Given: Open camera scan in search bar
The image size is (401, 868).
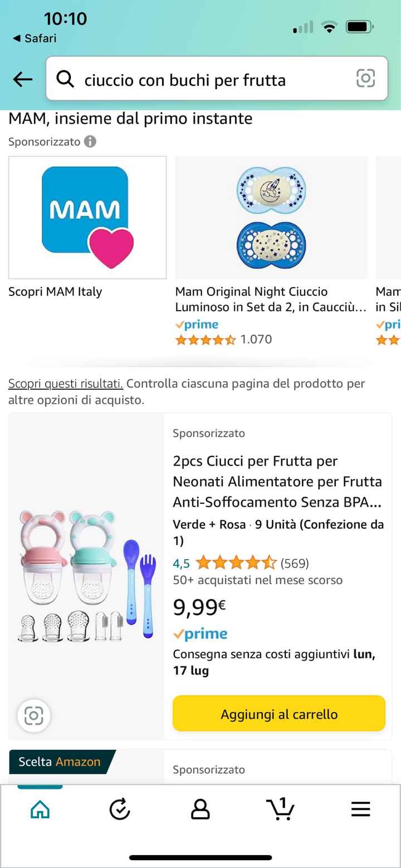Looking at the screenshot, I should (365, 79).
